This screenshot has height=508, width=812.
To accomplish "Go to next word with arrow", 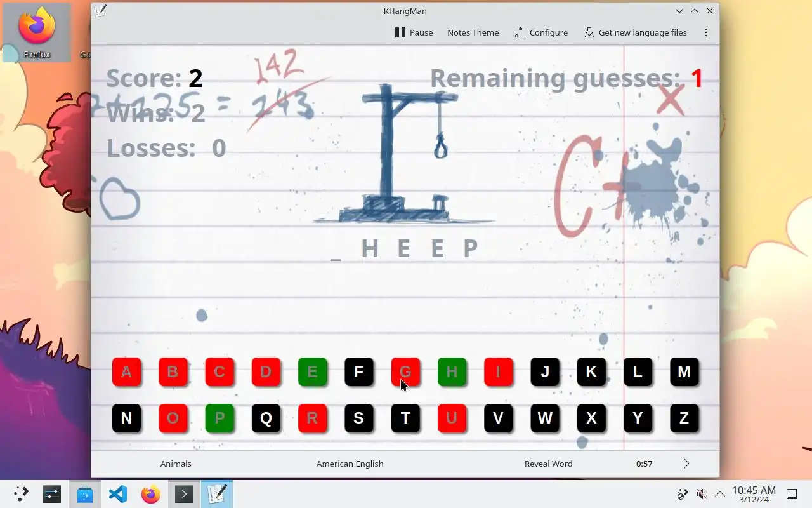I will (686, 464).
